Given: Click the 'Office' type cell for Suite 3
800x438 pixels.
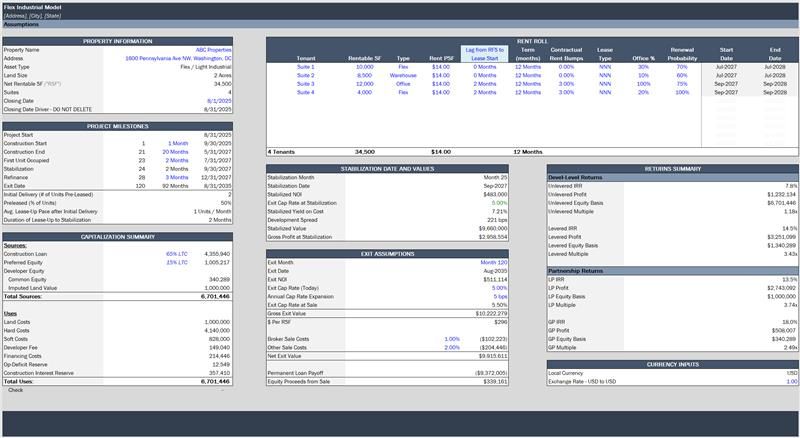Looking at the screenshot, I should click(x=403, y=84).
